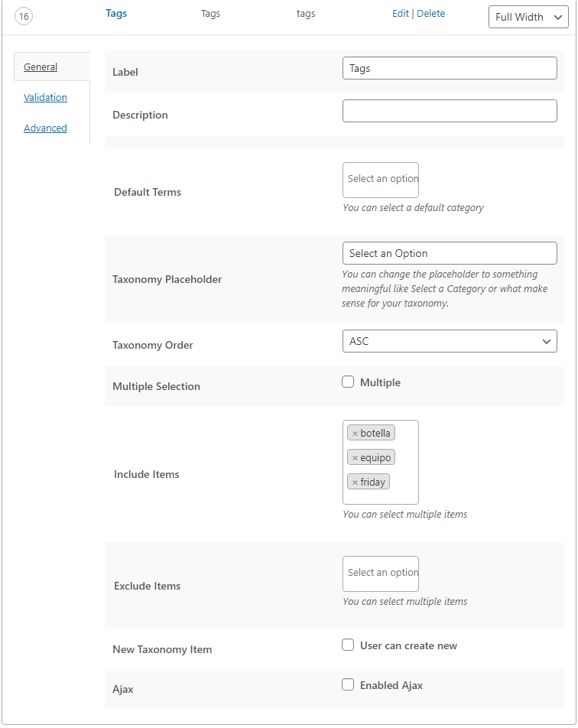Screen dimensions: 578x728
Task: Click the lowercase 'tags' slug text
Action: pos(306,14)
